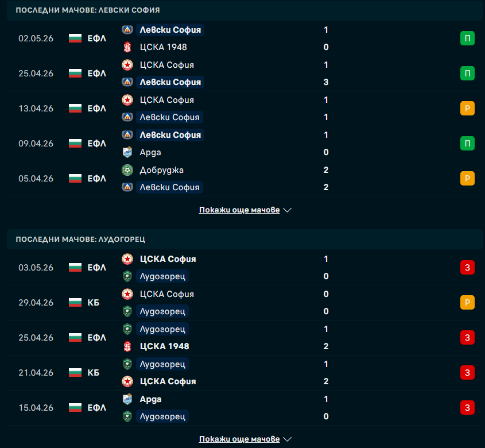485x448 pixels.
Task: Click ЕФЛ label in 13.04.26 row
Action: (x=97, y=109)
